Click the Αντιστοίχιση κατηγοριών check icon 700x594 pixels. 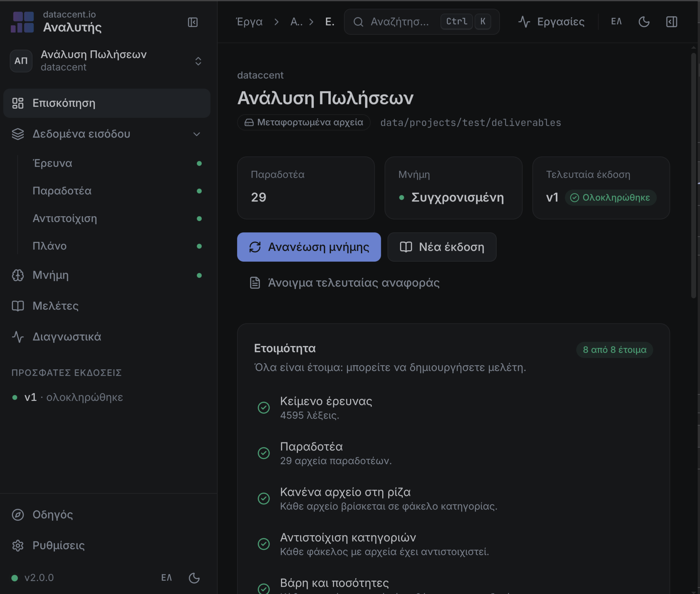pyautogui.click(x=264, y=544)
